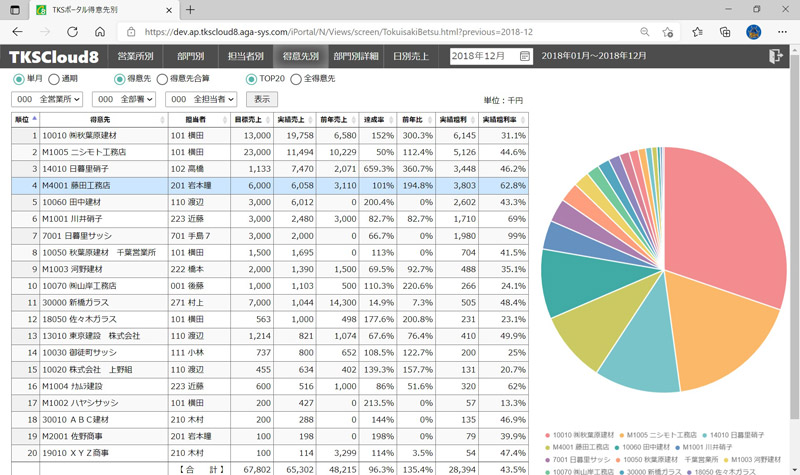800x475 pixels.
Task: Open the 全営業所 dropdown
Action: [x=47, y=99]
